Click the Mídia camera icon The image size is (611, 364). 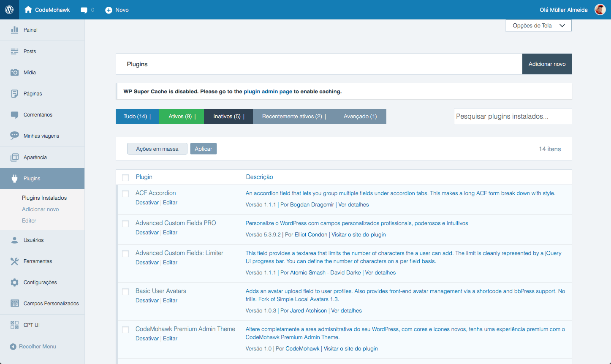point(14,73)
